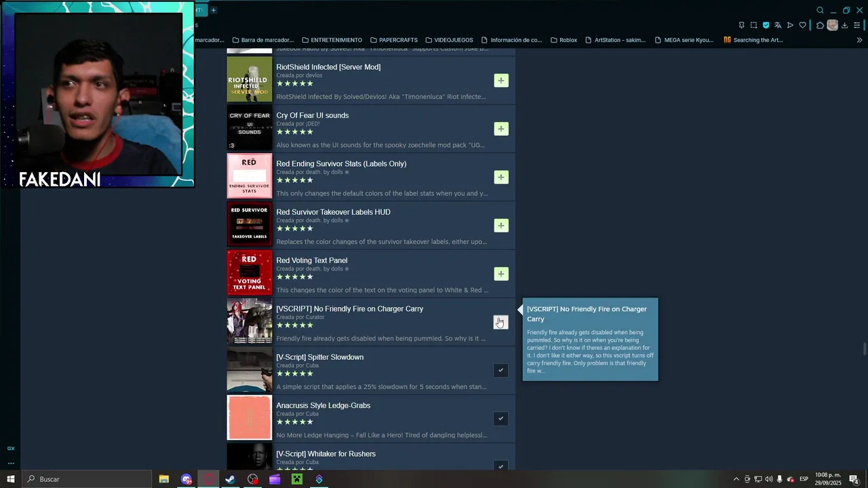Open browser profile avatar
Image resolution: width=868 pixels, height=488 pixels.
832,25
